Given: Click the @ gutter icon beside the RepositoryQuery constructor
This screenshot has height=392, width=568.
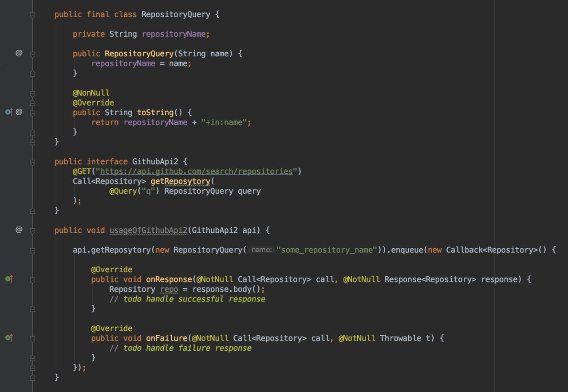Looking at the screenshot, I should (x=19, y=53).
